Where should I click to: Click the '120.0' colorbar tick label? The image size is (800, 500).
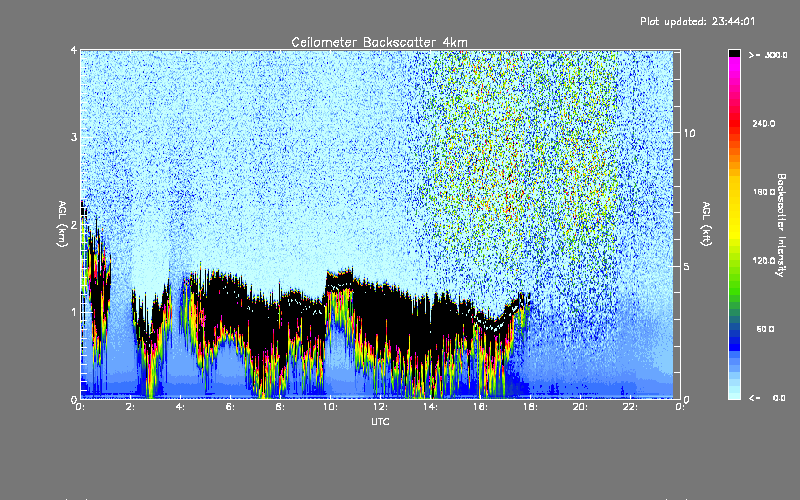[764, 260]
